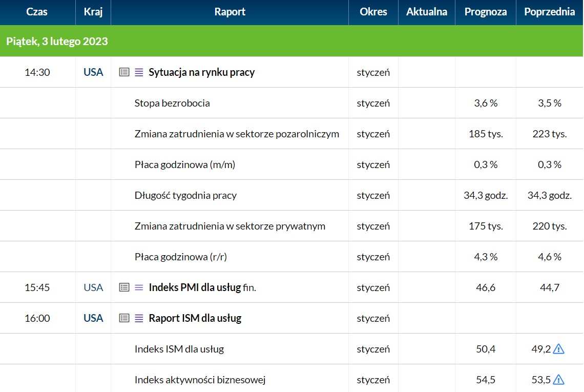Click forecast value 50,4
Viewport: 584px width, 392px height.
486,349
